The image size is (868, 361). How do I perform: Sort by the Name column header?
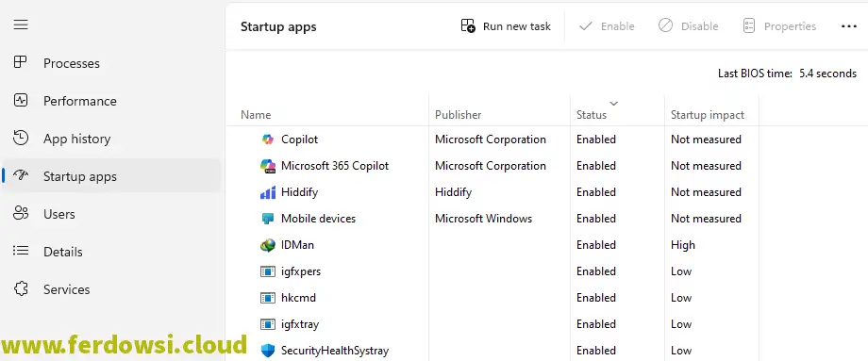[256, 115]
